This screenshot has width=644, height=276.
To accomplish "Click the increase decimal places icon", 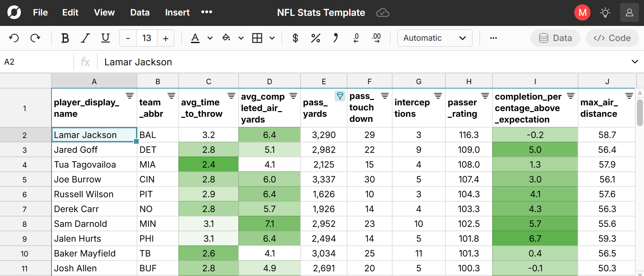I will (x=377, y=38).
